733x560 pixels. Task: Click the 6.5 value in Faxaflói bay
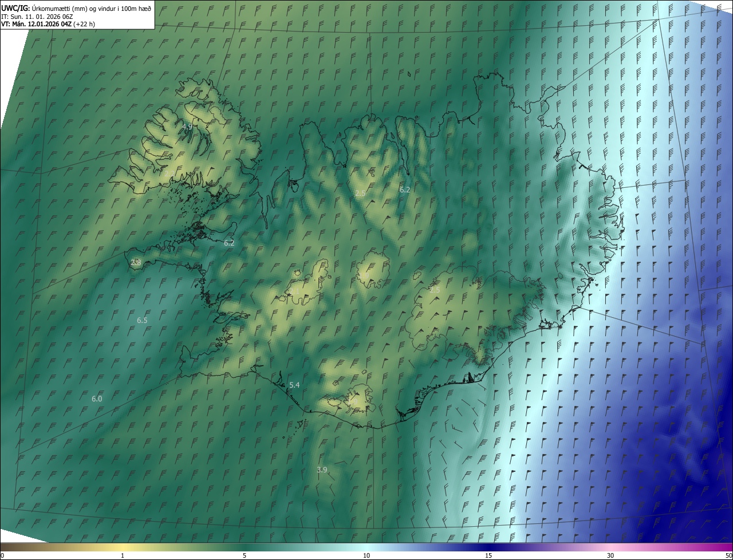point(142,320)
